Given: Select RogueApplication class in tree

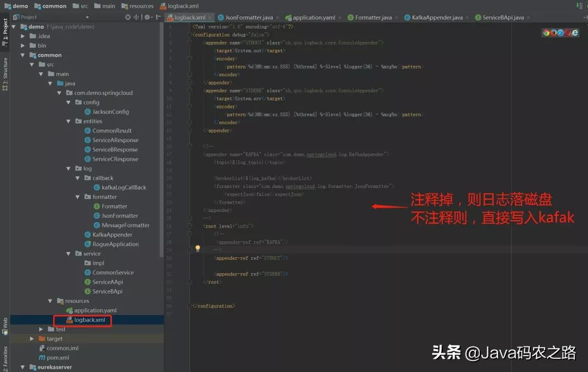Looking at the screenshot, I should coord(112,244).
